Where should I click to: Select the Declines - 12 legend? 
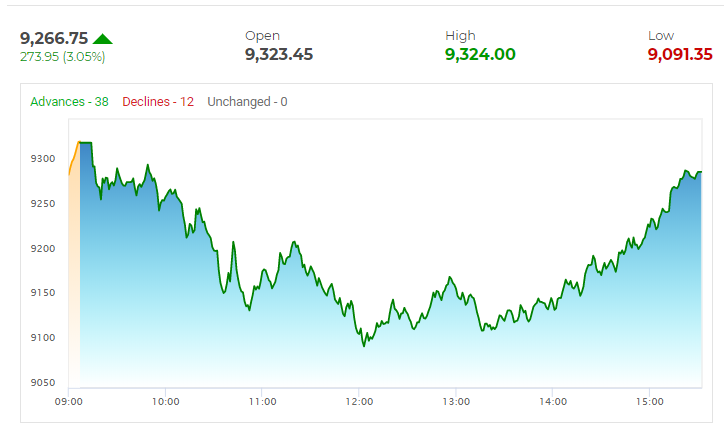click(158, 102)
